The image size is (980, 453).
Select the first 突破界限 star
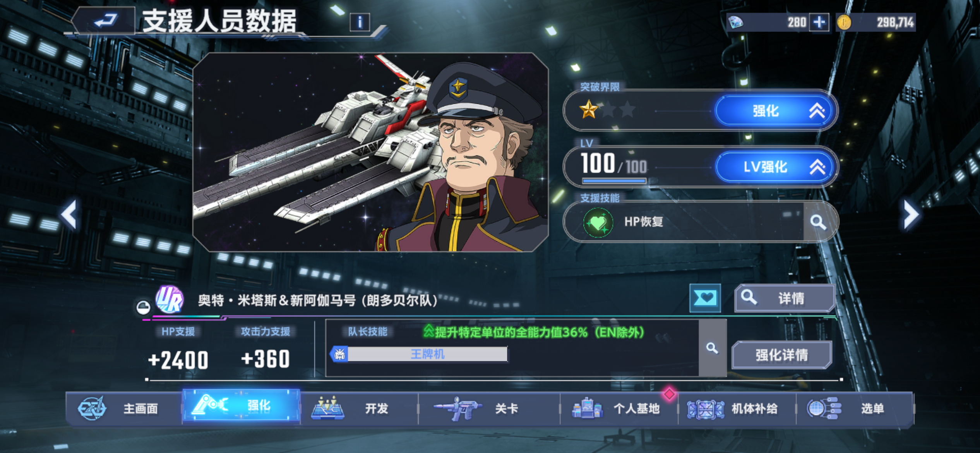click(x=589, y=110)
